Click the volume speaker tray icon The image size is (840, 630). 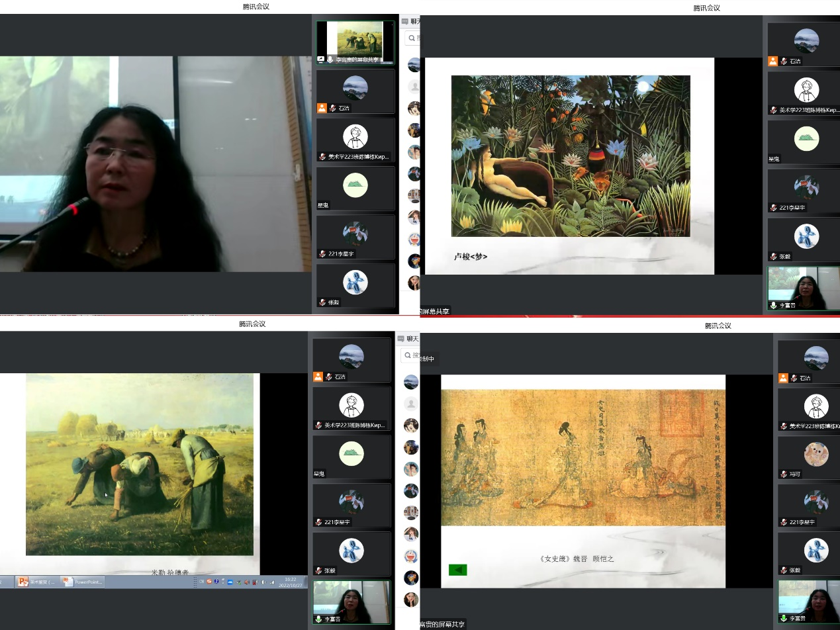(x=263, y=582)
